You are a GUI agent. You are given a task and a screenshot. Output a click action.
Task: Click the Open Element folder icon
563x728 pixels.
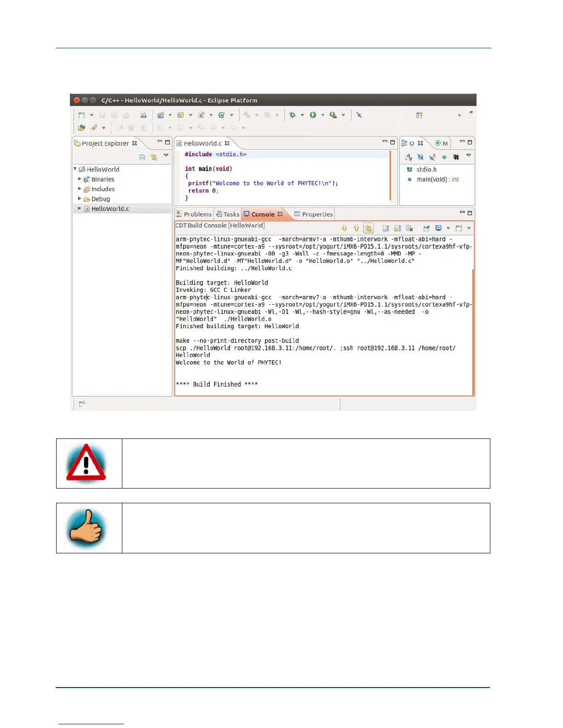[x=81, y=128]
